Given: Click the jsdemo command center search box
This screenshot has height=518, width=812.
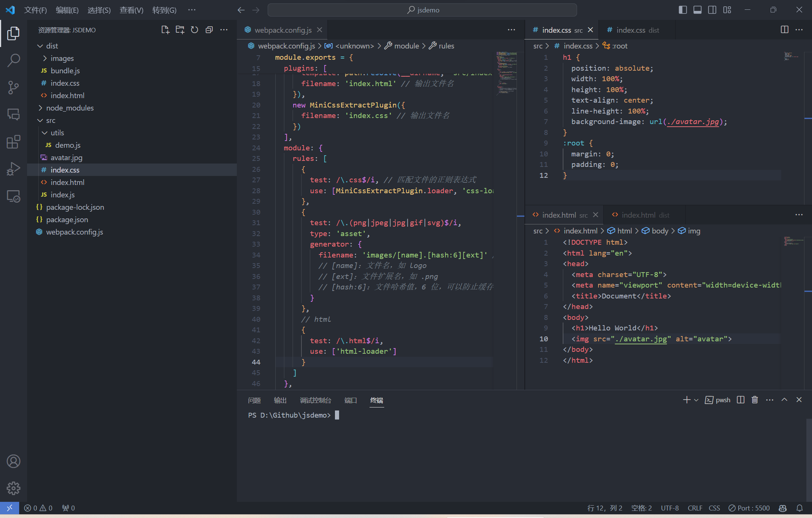Looking at the screenshot, I should (422, 10).
